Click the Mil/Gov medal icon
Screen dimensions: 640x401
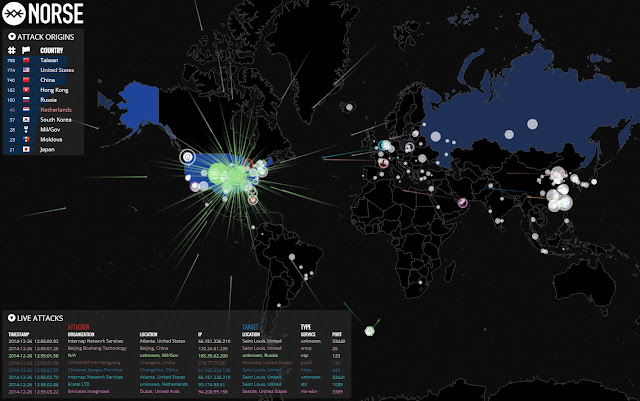[x=26, y=129]
